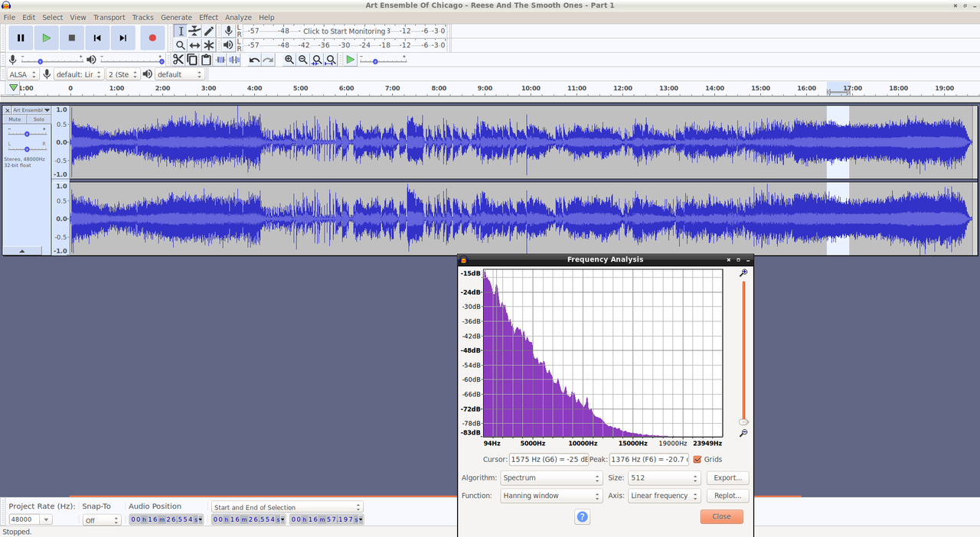Click the Play-at-Speed green arrow

pos(351,60)
